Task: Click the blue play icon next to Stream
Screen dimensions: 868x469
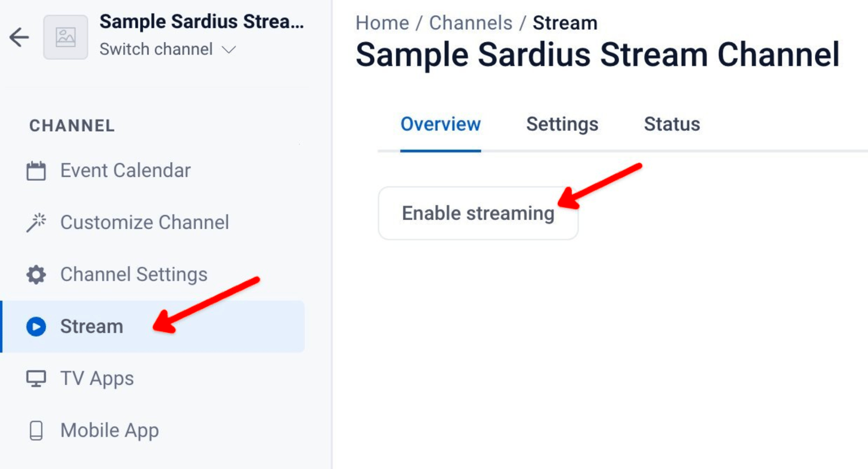Action: point(36,326)
